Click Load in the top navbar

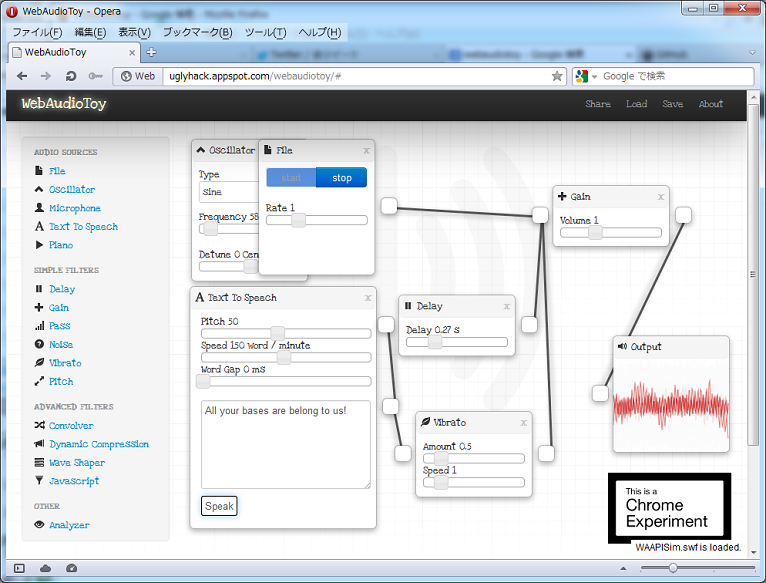coord(637,104)
